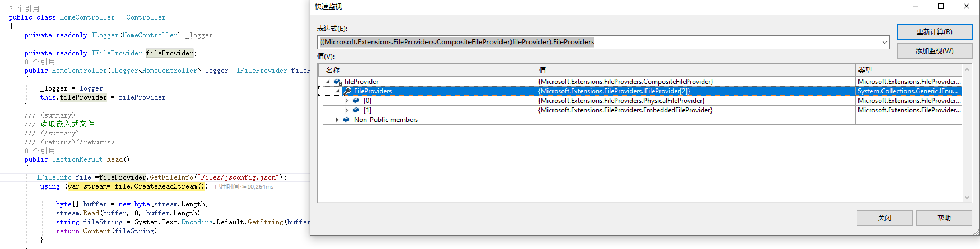This screenshot has height=249, width=980.
Task: Click the 添加监视(W) add watch button
Action: pos(934,51)
